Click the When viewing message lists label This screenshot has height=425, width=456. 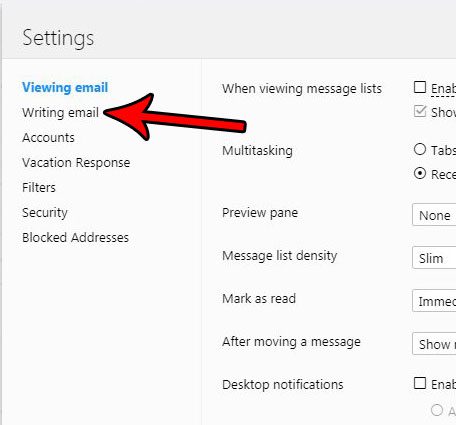click(302, 89)
